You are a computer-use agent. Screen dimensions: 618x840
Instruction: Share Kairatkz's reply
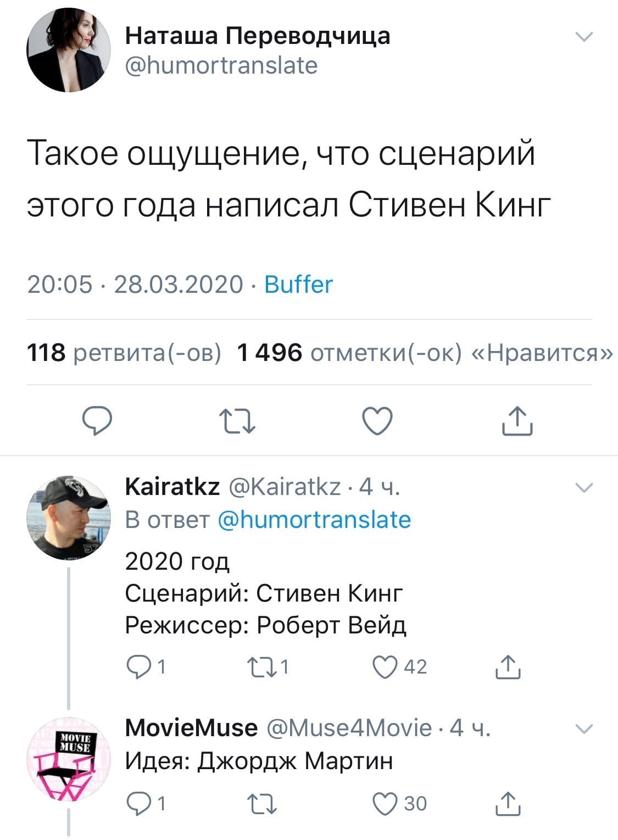[508, 666]
